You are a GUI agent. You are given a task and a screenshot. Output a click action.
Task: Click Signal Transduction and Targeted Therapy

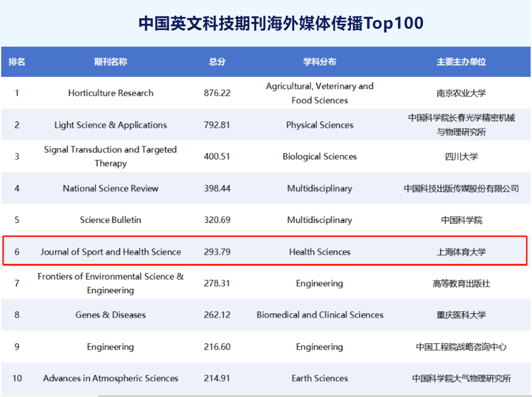click(110, 156)
